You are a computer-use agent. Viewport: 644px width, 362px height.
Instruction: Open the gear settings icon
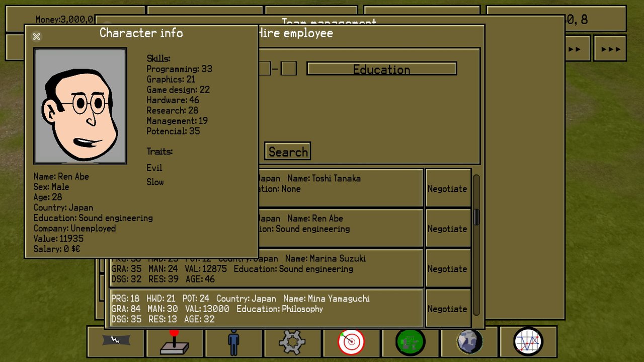[x=292, y=342]
